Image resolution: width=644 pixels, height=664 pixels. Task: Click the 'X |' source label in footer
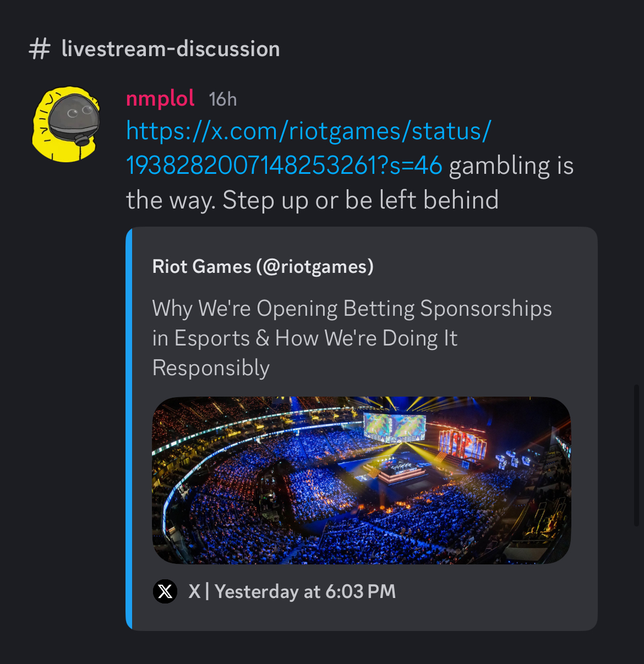[199, 592]
